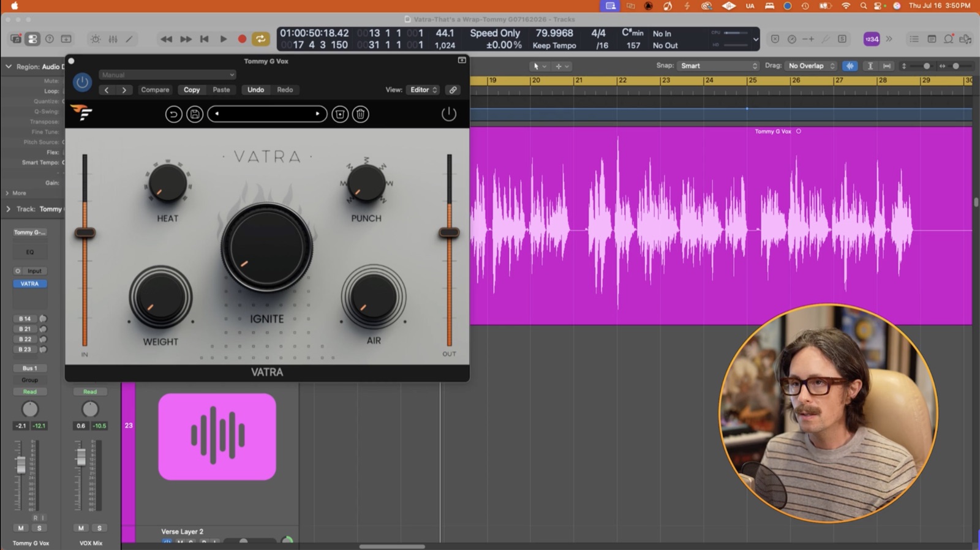980x550 pixels.
Task: Toggle Read automation on Tommy G Vox strip
Action: pyautogui.click(x=29, y=392)
